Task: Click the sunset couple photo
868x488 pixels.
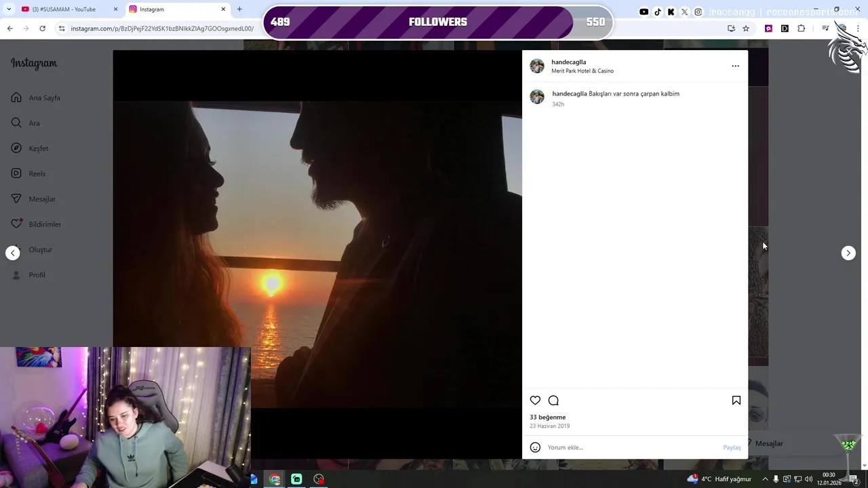Action: click(317, 254)
